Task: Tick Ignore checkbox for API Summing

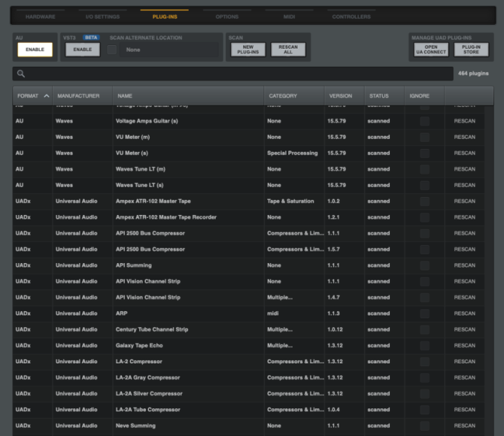Action: click(x=425, y=265)
